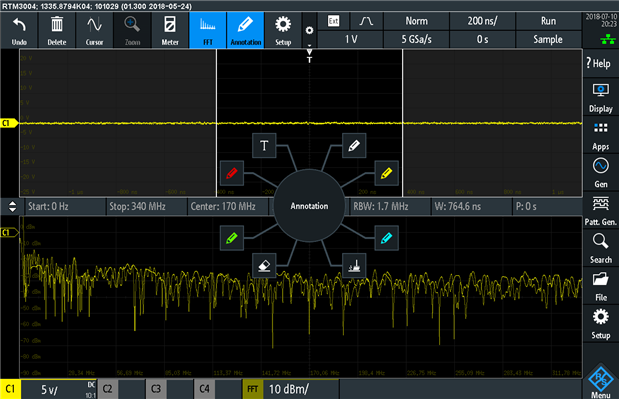Screen dimensions: 619x399
Task: Click the RBW: 1.7 MHz field
Action: [390, 206]
